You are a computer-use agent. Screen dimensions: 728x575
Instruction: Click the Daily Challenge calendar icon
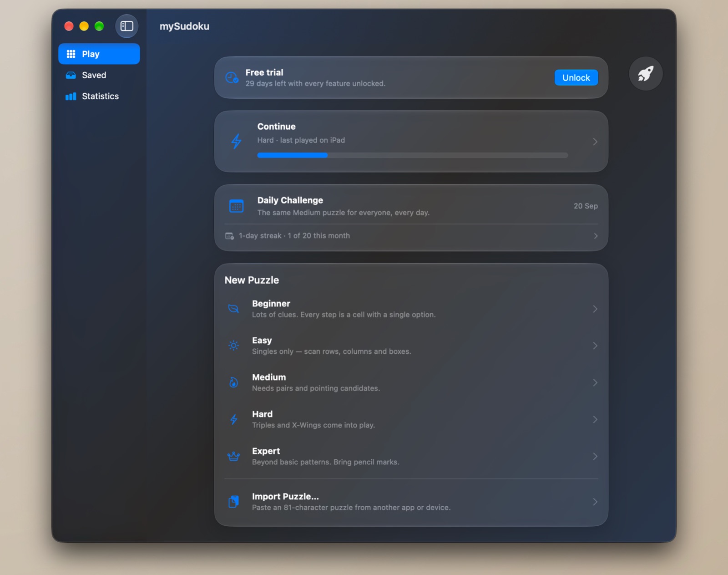coord(237,206)
